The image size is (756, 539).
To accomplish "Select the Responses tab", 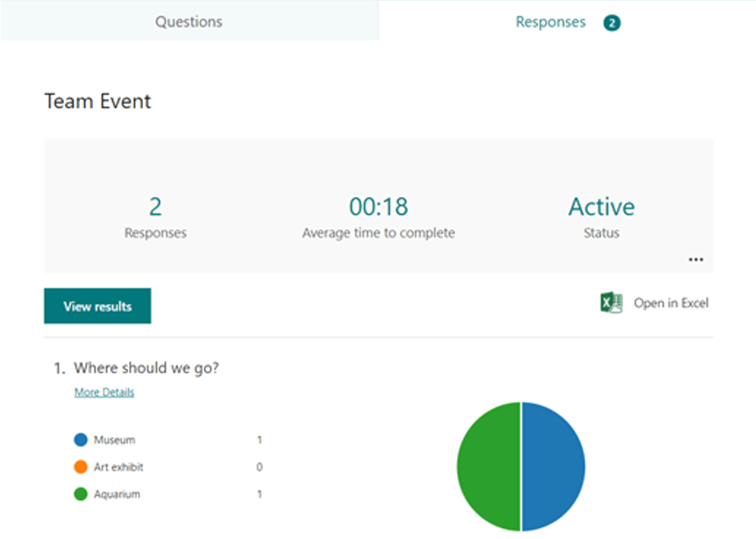I will tap(550, 22).
